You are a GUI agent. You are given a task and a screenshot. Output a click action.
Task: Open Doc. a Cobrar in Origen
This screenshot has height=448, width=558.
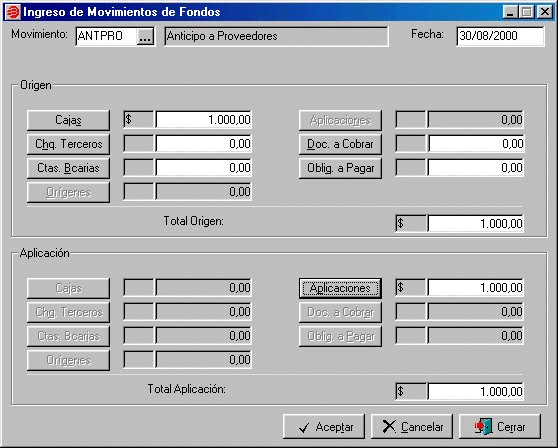pyautogui.click(x=340, y=144)
